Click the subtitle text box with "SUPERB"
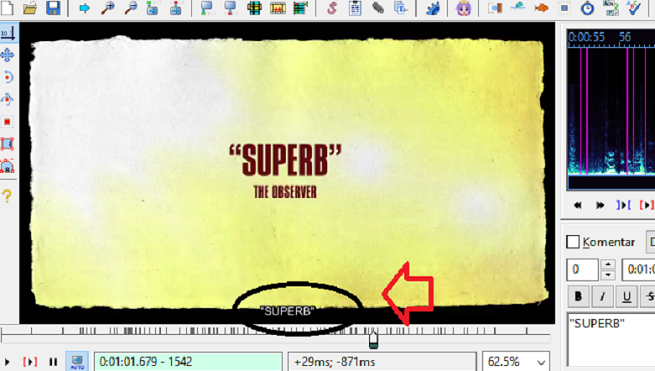The image size is (655, 371). 611,341
